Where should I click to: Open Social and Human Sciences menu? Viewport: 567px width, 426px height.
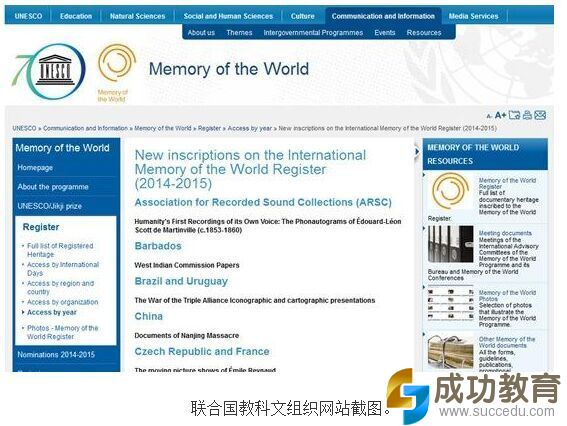(228, 16)
